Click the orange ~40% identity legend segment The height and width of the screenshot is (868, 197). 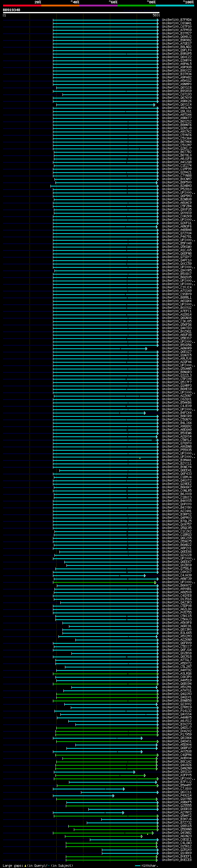point(60,6)
